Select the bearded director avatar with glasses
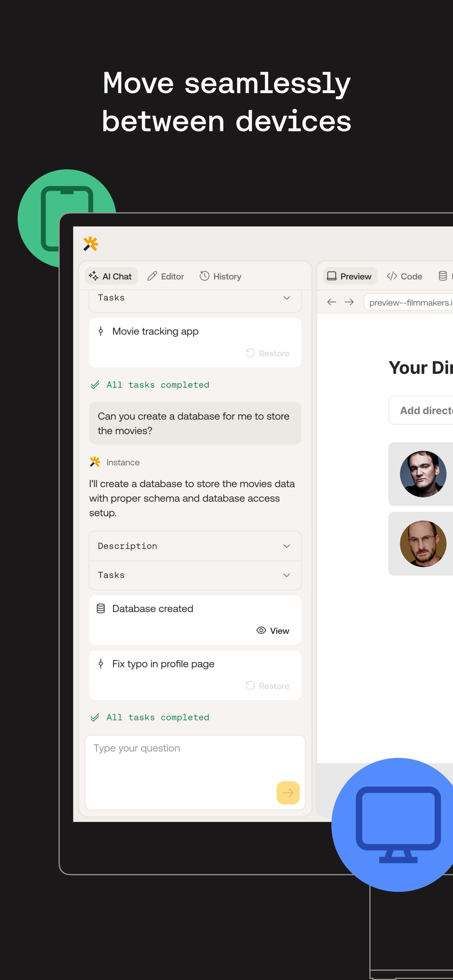Viewport: 453px width, 980px height. pos(423,544)
